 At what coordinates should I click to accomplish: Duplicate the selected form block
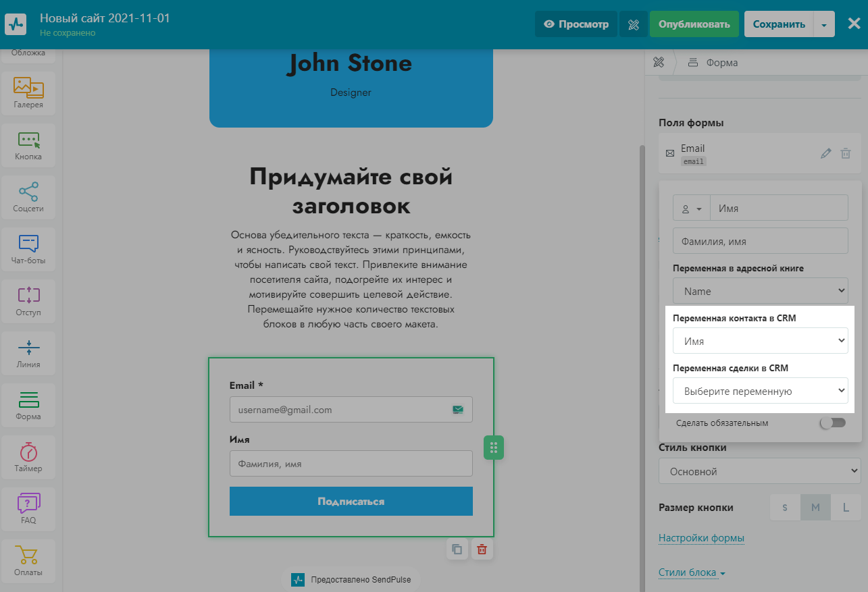coord(457,549)
